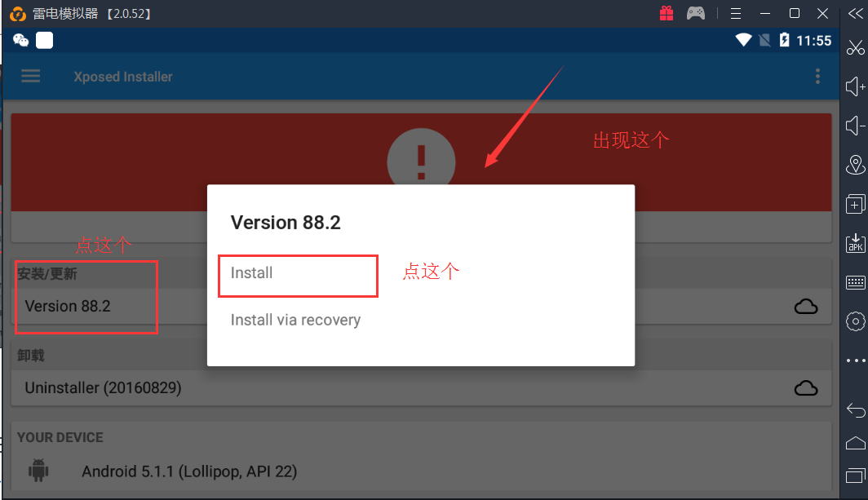The width and height of the screenshot is (868, 500).
Task: Open the Xposed Installer hamburger menu
Action: pyautogui.click(x=31, y=76)
